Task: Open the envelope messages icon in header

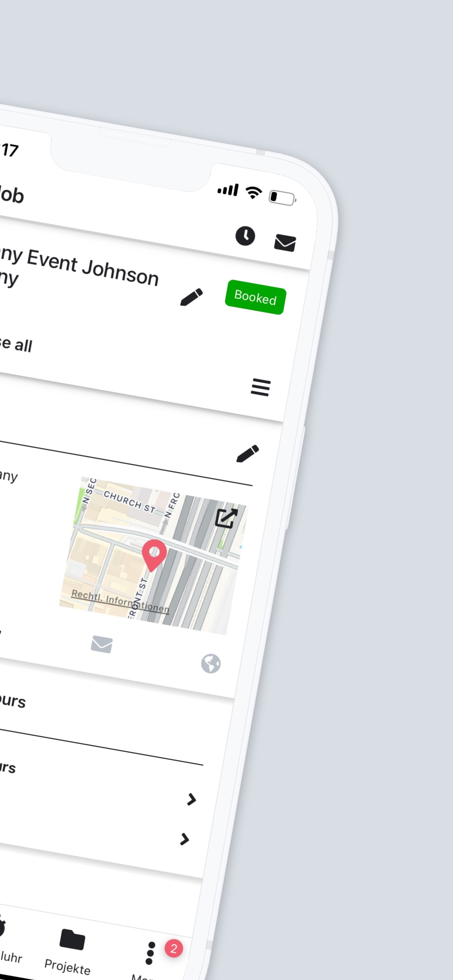Action: 285,243
